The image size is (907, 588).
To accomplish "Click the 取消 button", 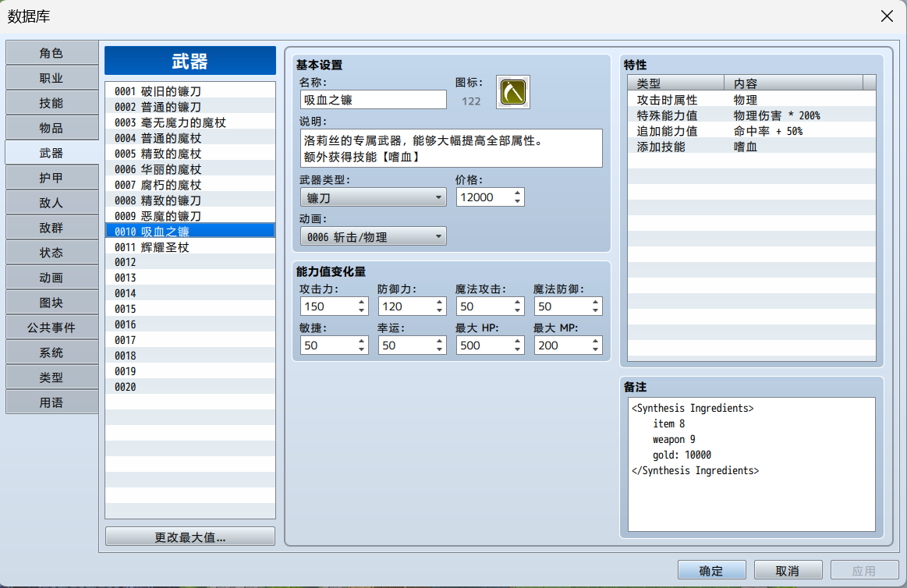I will coord(788,570).
